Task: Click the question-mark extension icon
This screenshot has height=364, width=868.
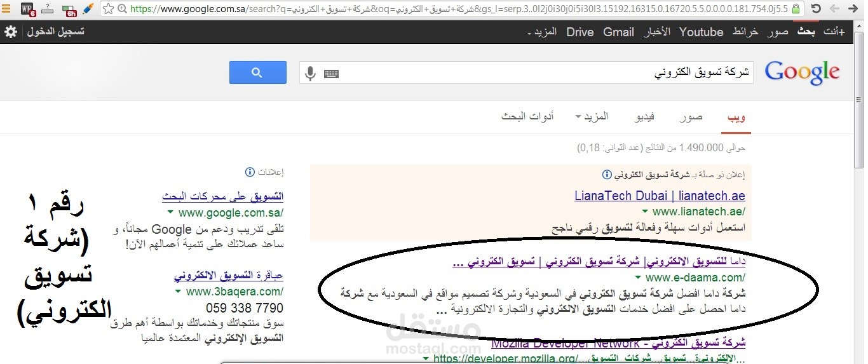Action: click(48, 9)
